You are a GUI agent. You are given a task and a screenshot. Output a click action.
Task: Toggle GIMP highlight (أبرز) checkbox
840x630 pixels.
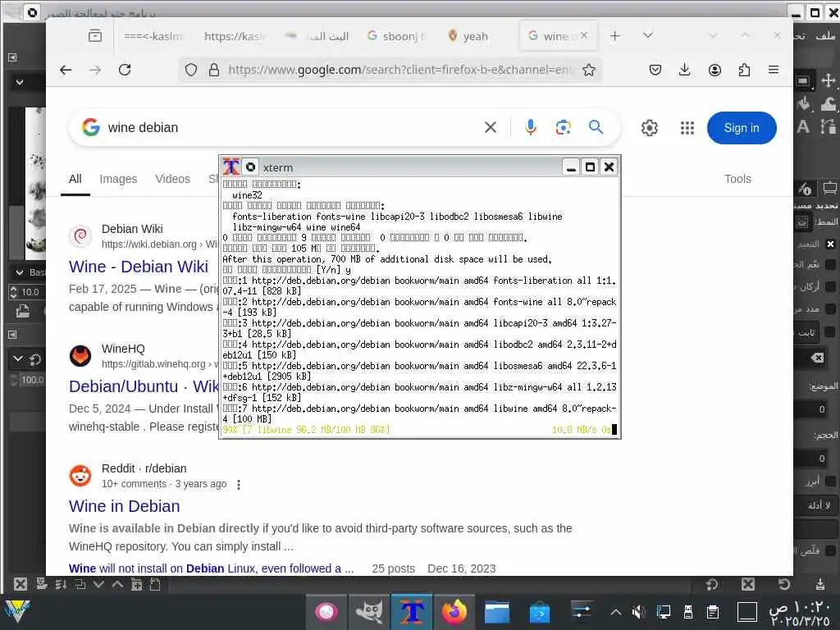tap(831, 481)
